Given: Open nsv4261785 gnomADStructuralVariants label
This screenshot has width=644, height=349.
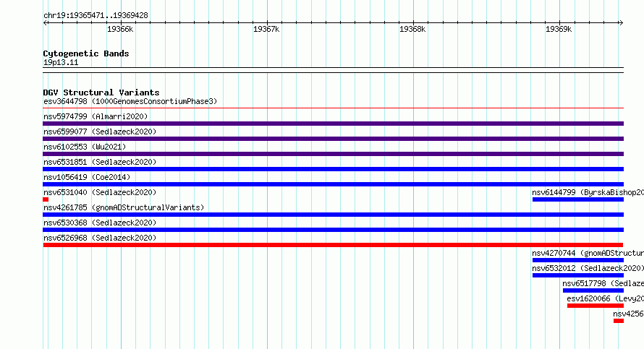Looking at the screenshot, I should pos(124,207).
